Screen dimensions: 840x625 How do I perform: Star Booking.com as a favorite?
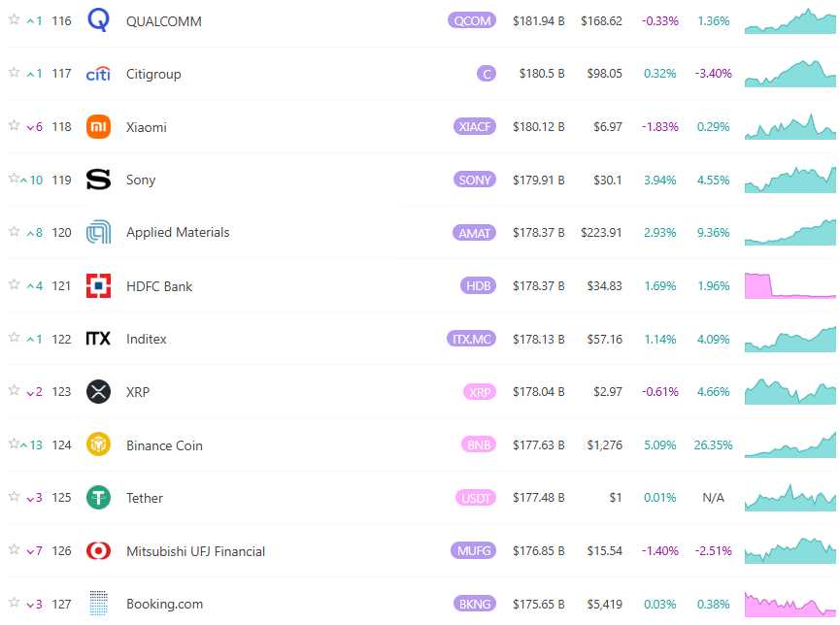click(x=14, y=603)
